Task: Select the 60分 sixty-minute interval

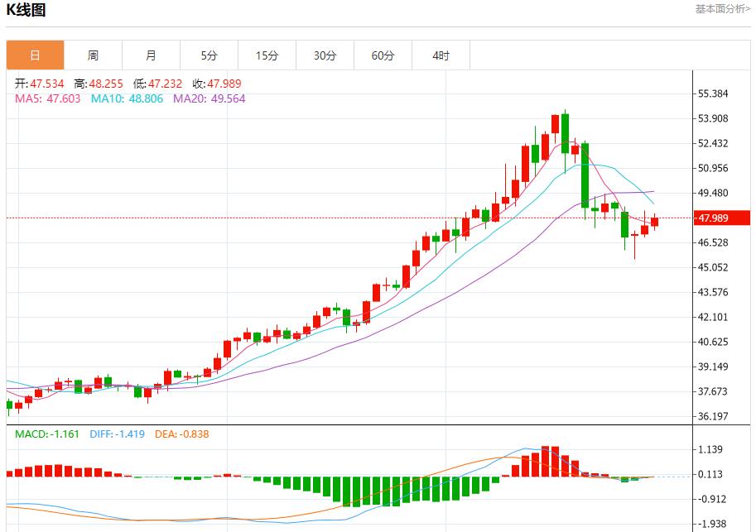Action: [x=383, y=55]
